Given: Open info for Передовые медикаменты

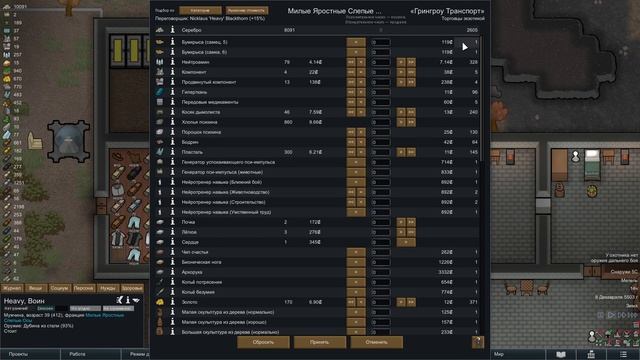Looking at the screenshot, I should pos(172,102).
